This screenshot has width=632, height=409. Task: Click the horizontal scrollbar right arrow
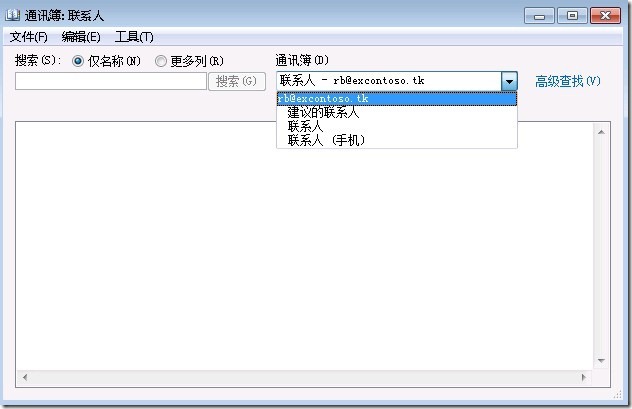585,378
